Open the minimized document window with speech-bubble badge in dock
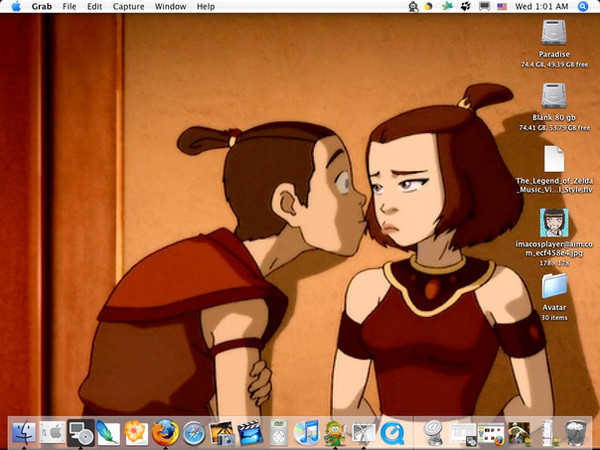The width and height of the screenshot is (600, 450). (463, 434)
